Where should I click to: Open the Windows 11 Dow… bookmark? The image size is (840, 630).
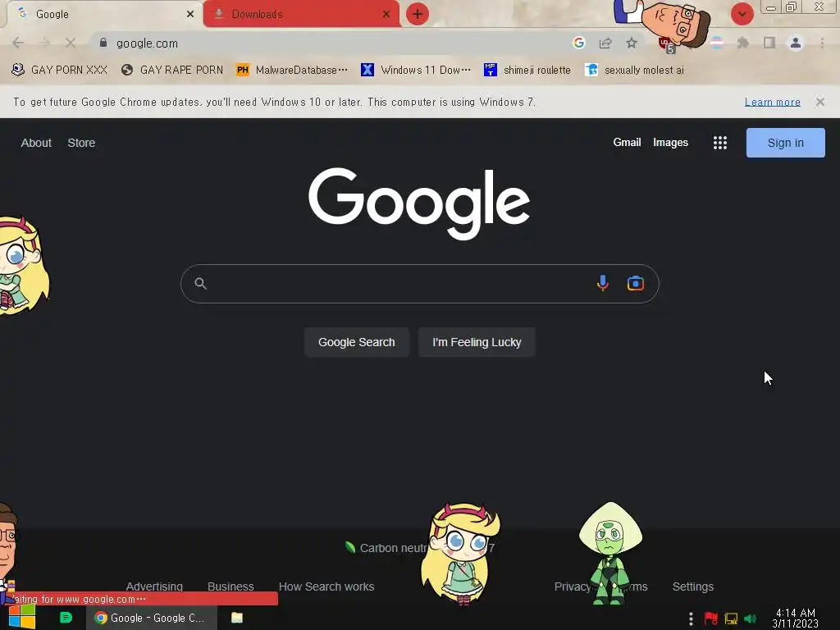(x=416, y=70)
